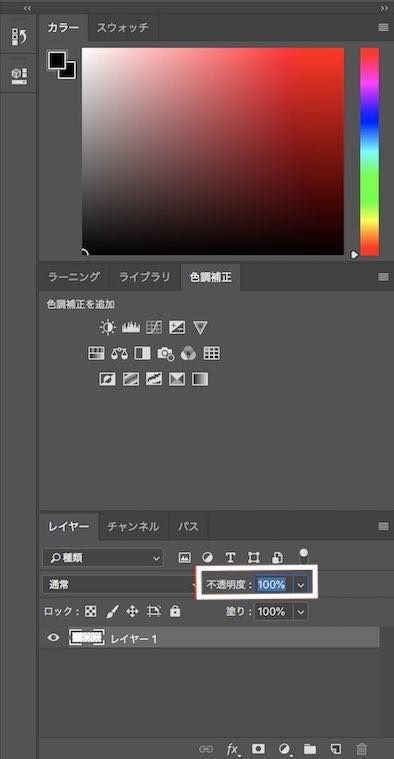Create new fill or adjustment layer
394x759 pixels.
coord(285,749)
